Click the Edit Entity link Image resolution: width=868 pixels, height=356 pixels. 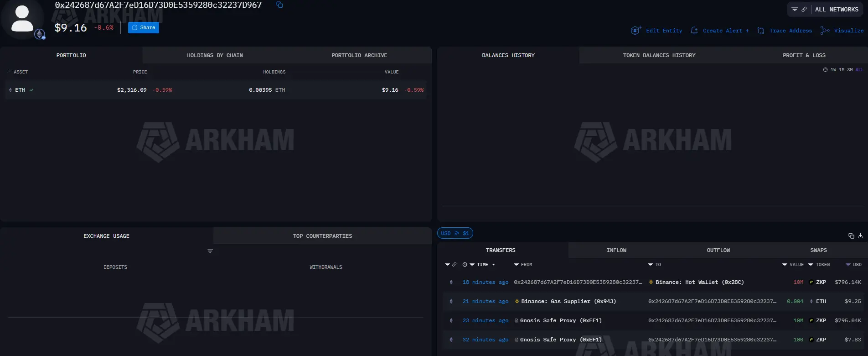tap(664, 31)
